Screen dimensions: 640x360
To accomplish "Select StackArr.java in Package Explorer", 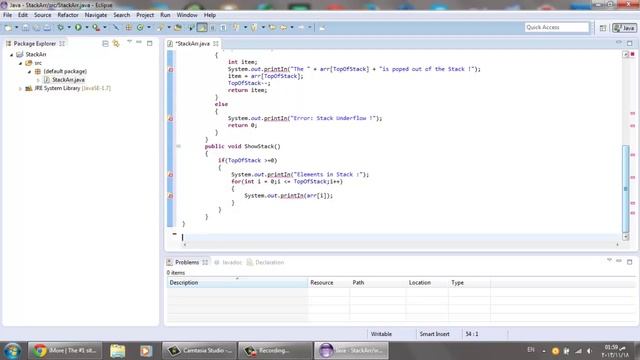I will 68,80.
